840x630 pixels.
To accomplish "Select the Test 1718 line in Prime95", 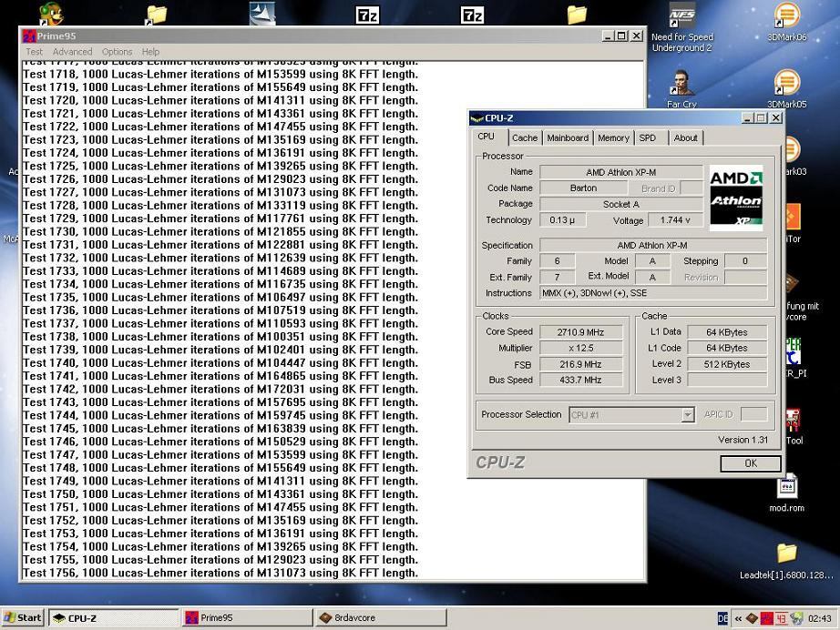I will [220, 75].
